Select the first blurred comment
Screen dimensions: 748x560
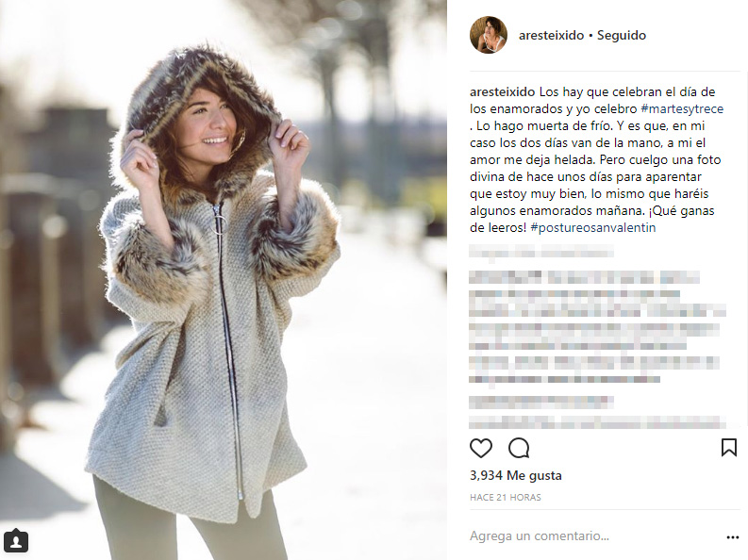(585, 277)
